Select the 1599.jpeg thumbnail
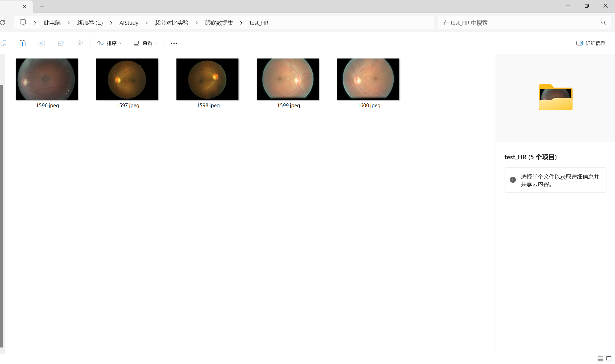This screenshot has width=615, height=364. coord(288,80)
